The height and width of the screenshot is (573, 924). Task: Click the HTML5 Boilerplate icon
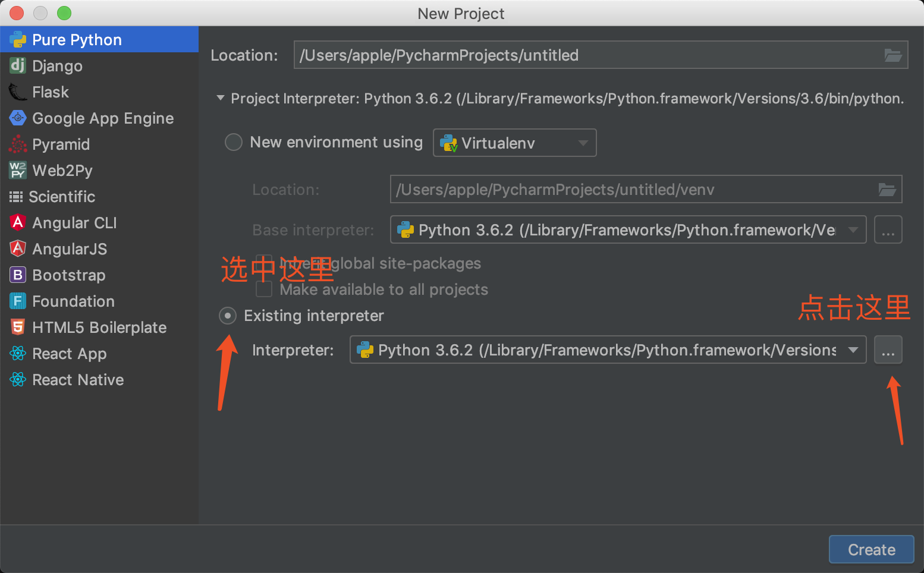(x=18, y=327)
